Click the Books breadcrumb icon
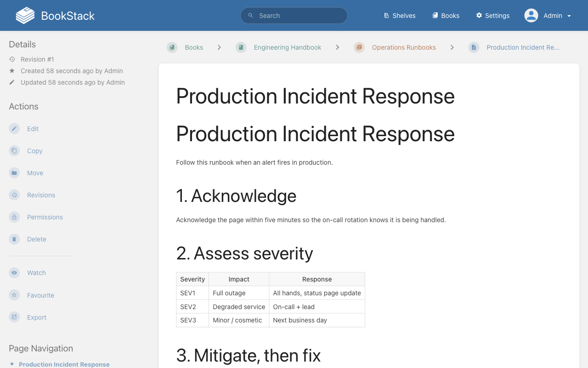Image resolution: width=588 pixels, height=368 pixels. 172,47
